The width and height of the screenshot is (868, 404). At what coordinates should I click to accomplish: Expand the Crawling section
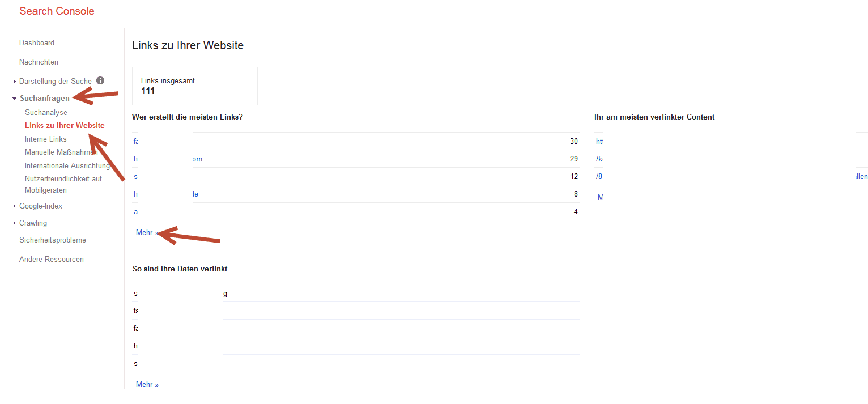15,223
